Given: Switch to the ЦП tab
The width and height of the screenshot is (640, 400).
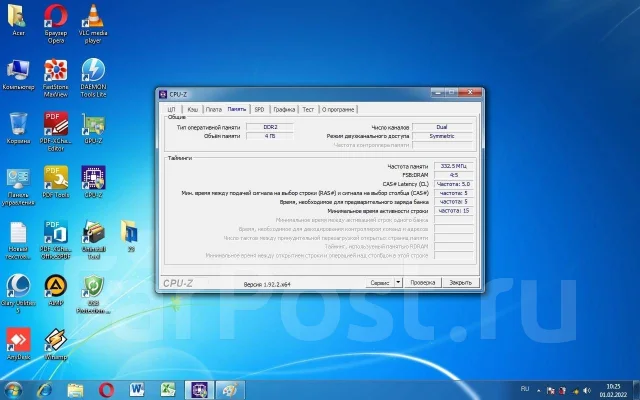Looking at the screenshot, I should tap(171, 109).
